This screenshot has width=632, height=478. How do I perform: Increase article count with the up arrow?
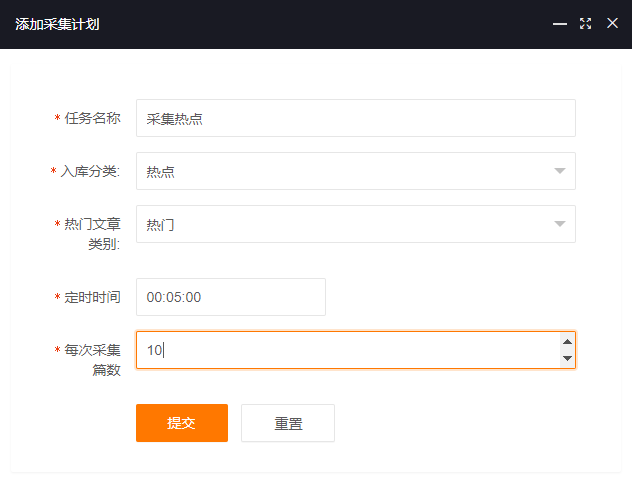(568, 342)
